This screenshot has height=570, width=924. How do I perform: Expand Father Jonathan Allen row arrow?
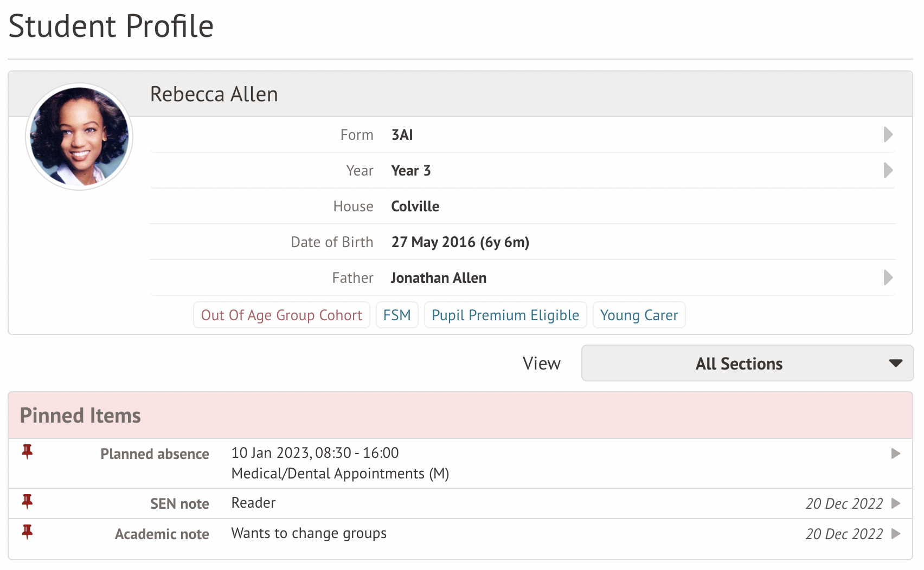click(888, 277)
